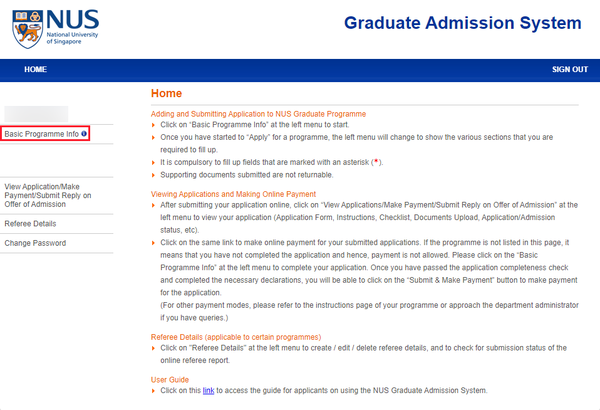Click the bullet arrow before 'Supporting documents submitted'

[154, 175]
